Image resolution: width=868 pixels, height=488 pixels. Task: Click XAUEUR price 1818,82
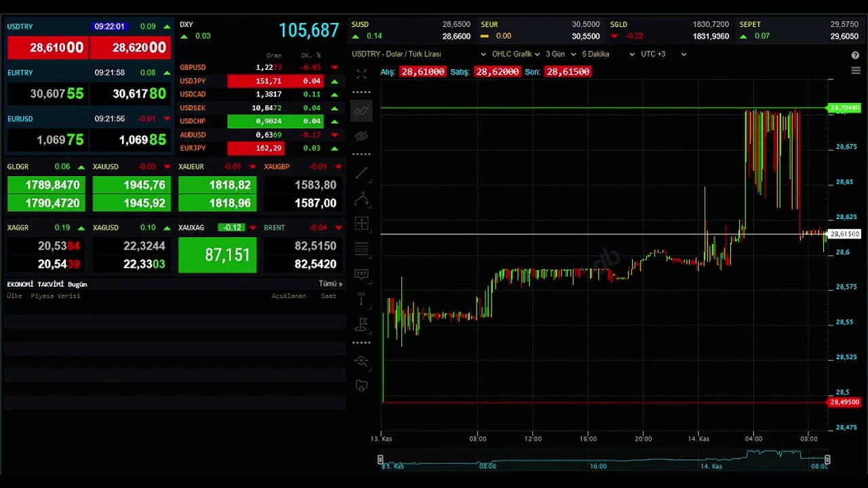pyautogui.click(x=217, y=184)
